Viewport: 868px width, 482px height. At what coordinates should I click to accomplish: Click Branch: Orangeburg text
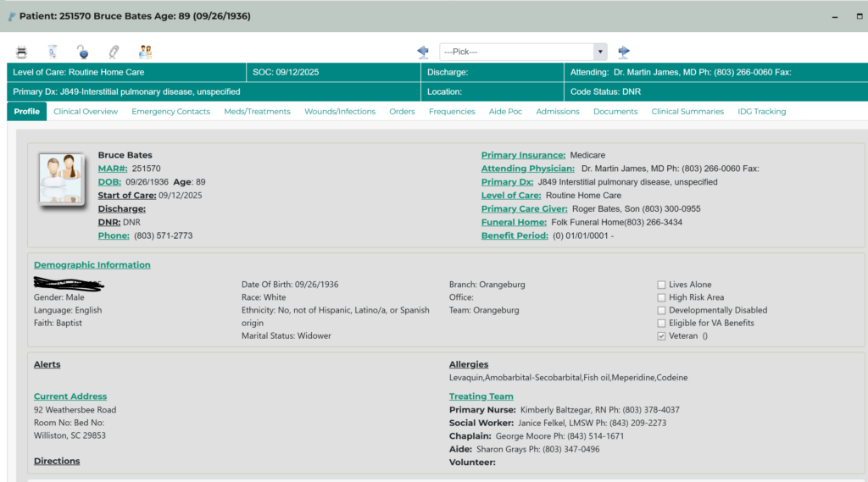coord(487,285)
